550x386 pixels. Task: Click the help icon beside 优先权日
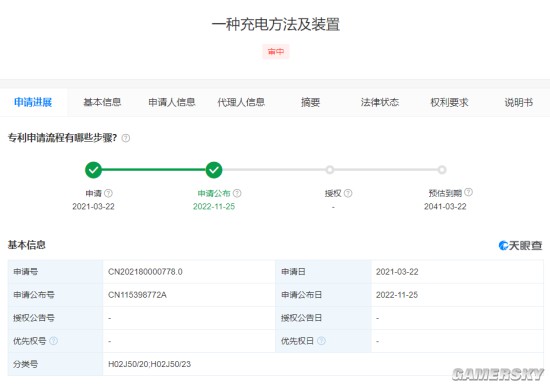tap(321, 341)
